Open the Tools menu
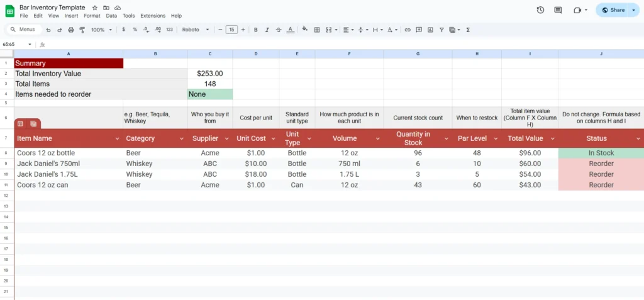This screenshot has width=644, height=300. (x=128, y=16)
